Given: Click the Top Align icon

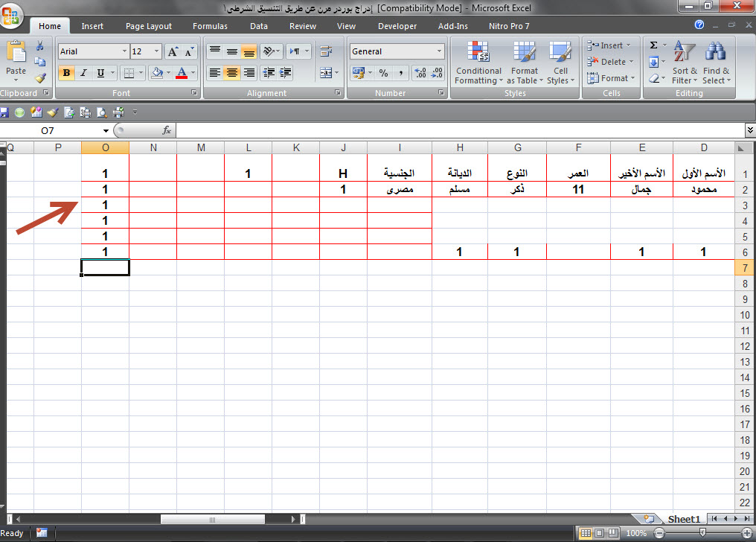Looking at the screenshot, I should pos(215,51).
